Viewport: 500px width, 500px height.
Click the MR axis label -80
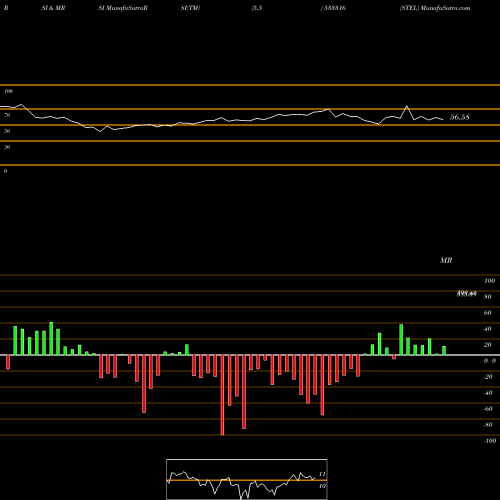(x=488, y=425)
